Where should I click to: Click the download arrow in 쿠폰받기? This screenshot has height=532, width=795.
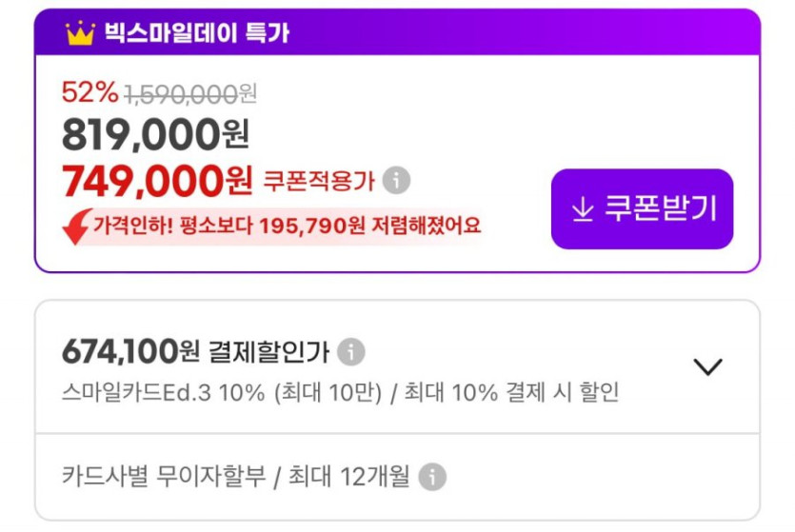[582, 208]
